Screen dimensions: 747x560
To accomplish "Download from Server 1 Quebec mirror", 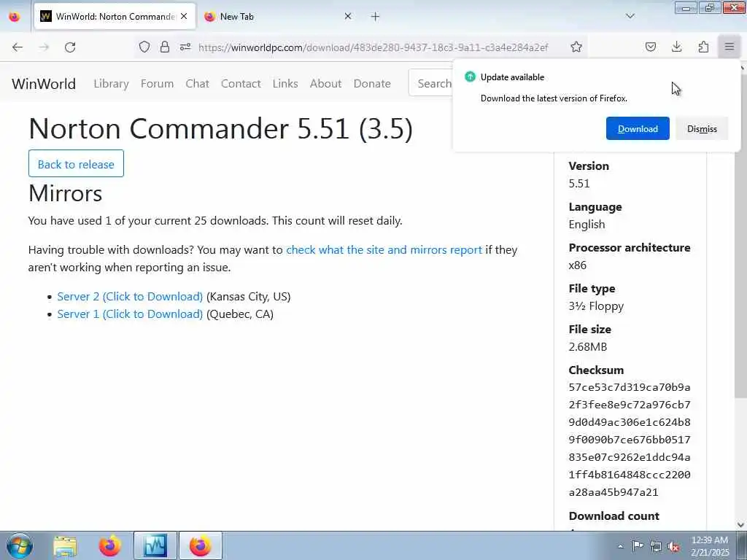I will point(130,314).
